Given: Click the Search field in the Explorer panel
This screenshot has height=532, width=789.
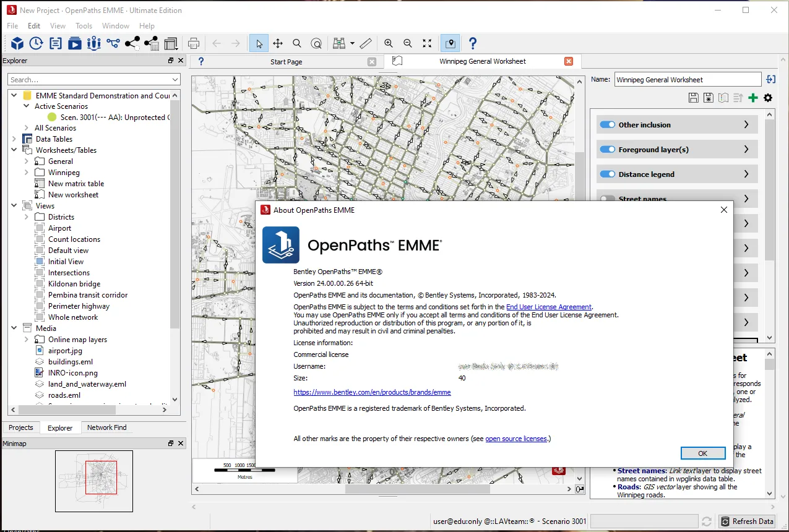Looking at the screenshot, I should pos(93,79).
